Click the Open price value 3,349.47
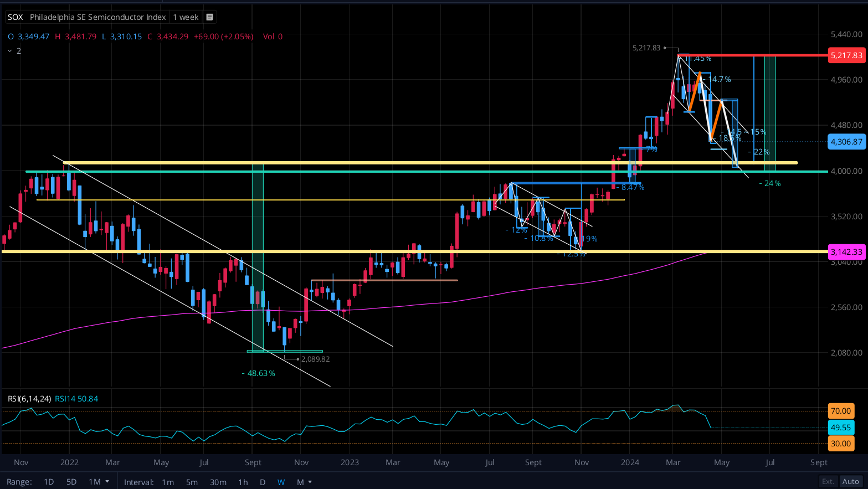 33,37
